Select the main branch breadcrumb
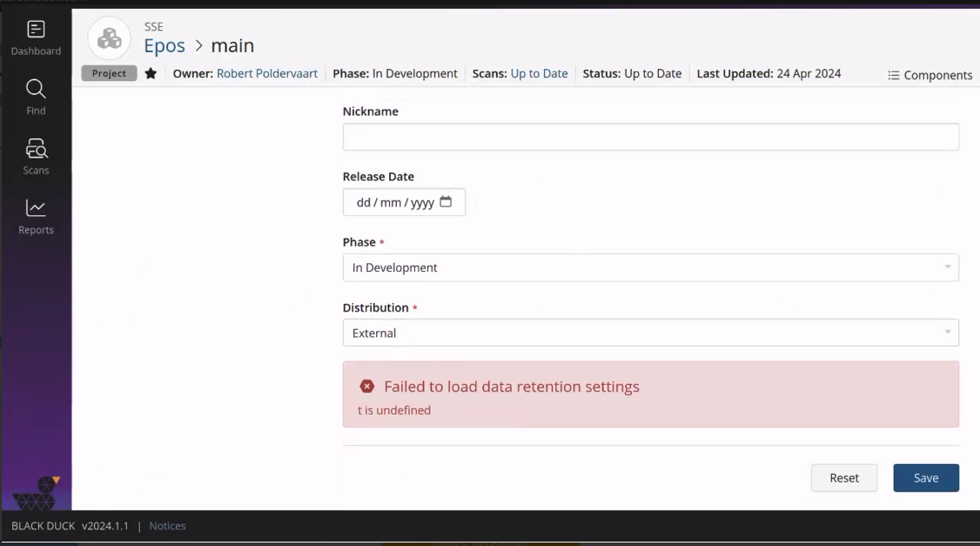This screenshot has height=546, width=980. point(232,45)
